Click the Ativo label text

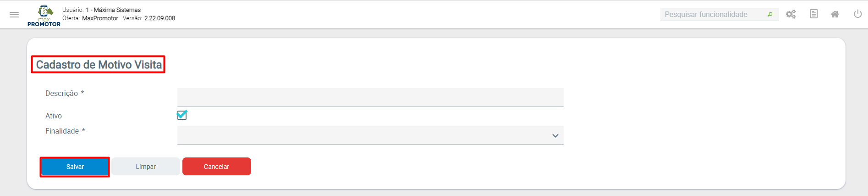click(54, 116)
